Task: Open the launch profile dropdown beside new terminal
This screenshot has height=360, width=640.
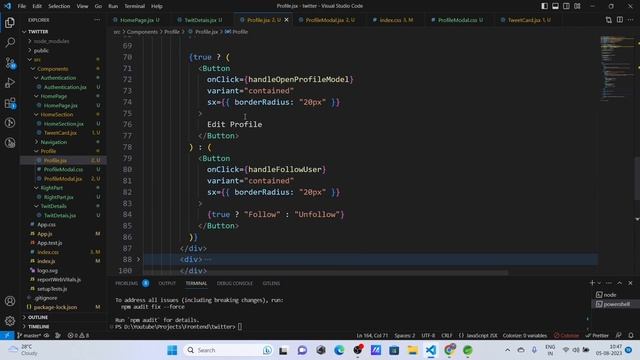Action: coord(599,283)
